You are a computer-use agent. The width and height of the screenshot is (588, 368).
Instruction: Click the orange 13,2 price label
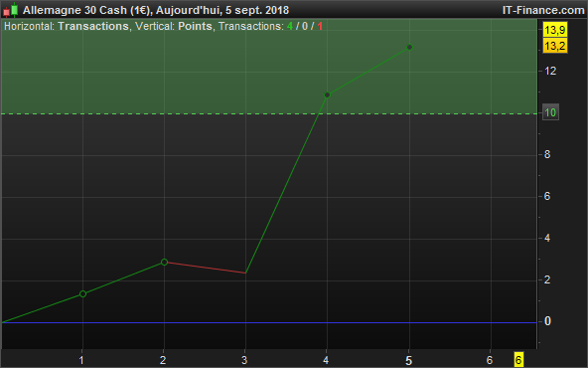555,46
